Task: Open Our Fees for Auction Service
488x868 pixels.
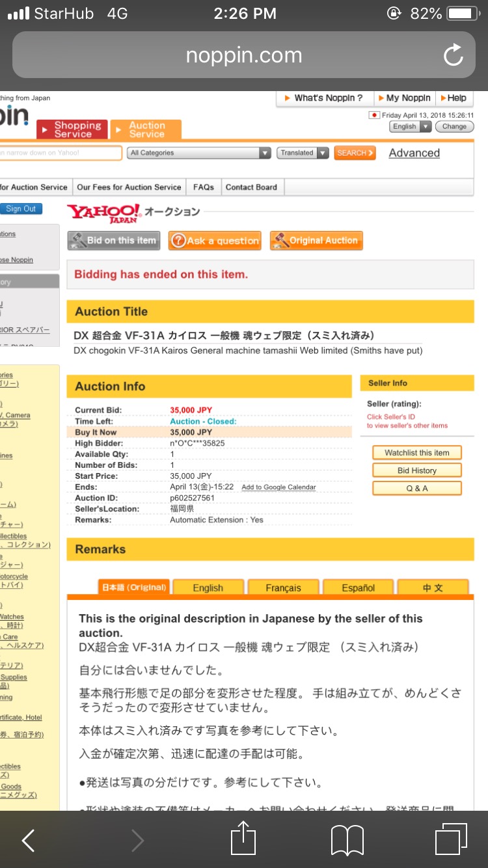Action: click(129, 187)
